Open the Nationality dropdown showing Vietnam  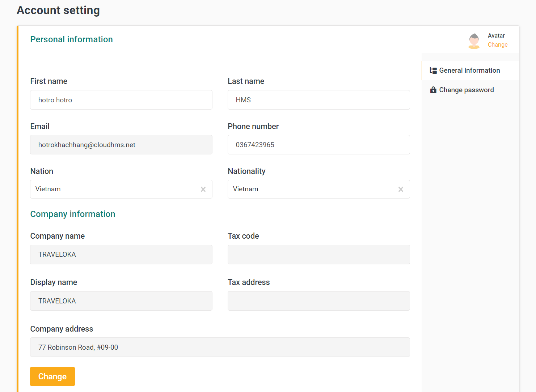pos(311,189)
